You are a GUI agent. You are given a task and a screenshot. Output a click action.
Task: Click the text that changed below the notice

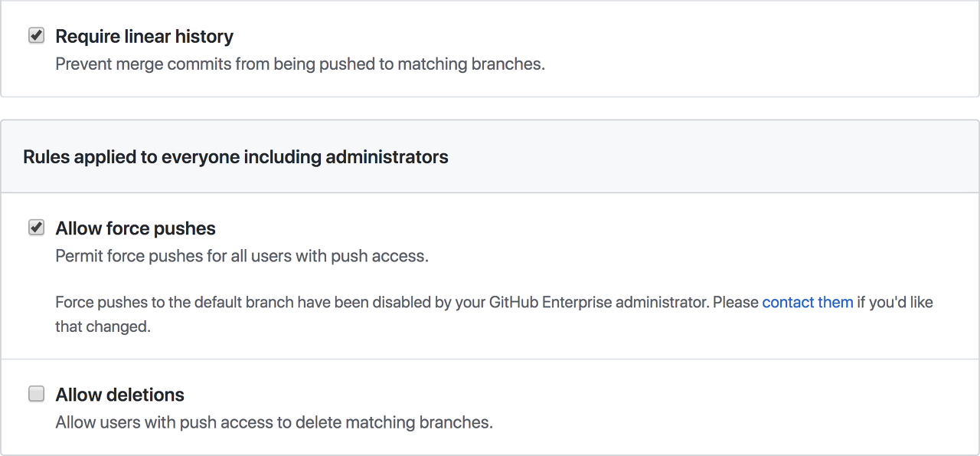pos(103,326)
